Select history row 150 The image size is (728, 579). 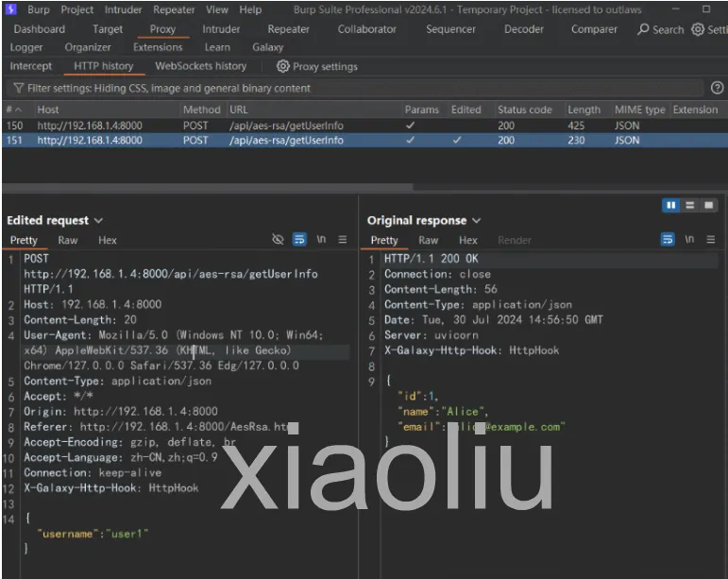[364, 126]
